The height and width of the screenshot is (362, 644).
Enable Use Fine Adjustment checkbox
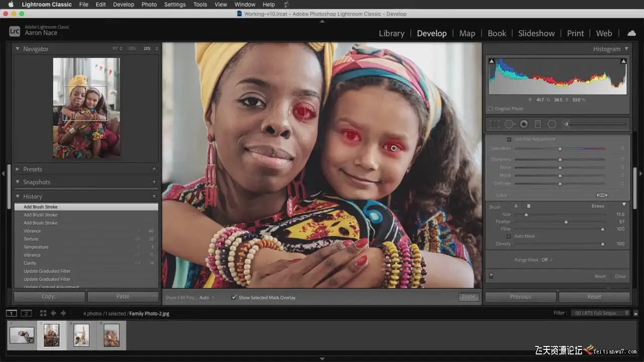(x=509, y=139)
